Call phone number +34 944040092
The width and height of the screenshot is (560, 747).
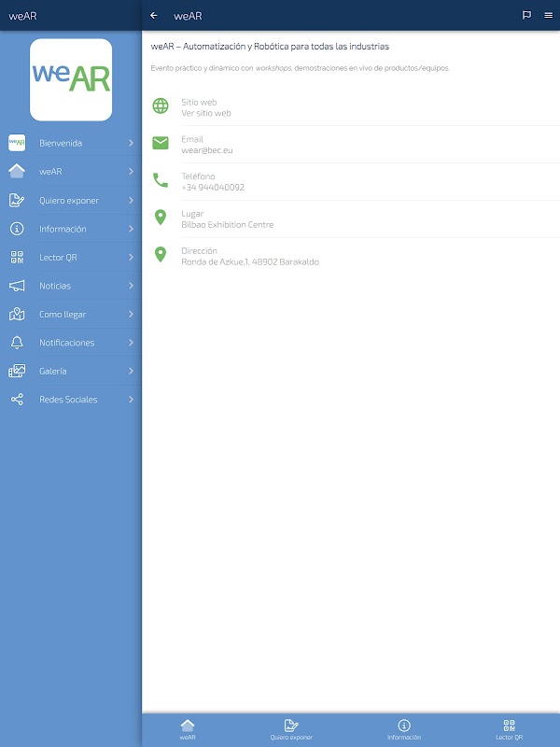pos(213,188)
